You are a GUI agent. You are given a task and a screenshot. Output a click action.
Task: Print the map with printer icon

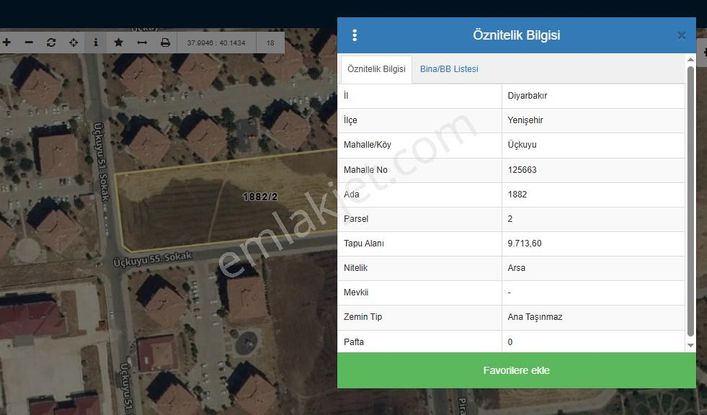pos(165,42)
